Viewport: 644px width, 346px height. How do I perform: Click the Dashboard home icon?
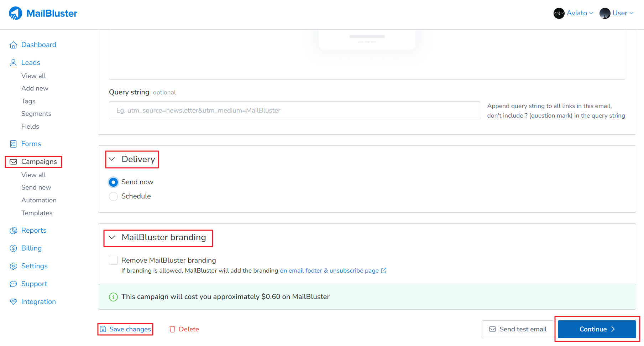(14, 45)
